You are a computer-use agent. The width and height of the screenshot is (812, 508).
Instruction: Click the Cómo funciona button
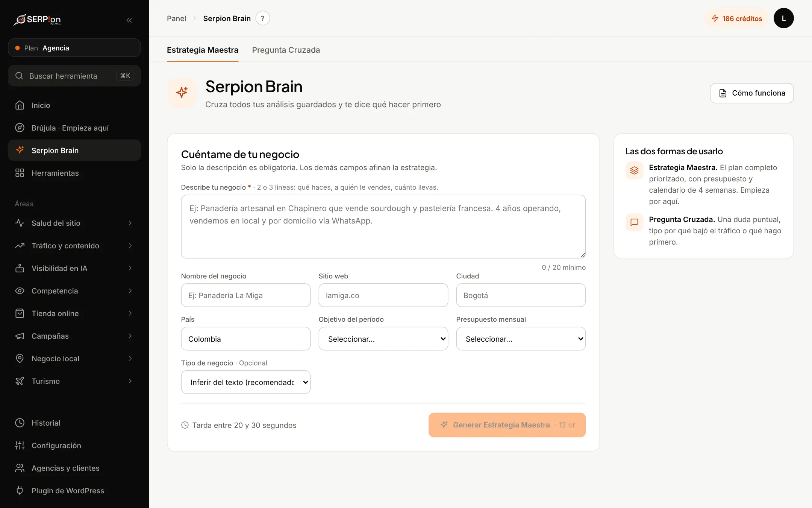[x=751, y=93]
